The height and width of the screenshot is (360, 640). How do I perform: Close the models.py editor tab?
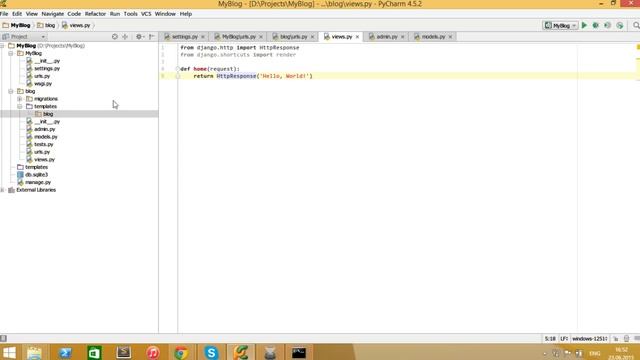point(450,37)
